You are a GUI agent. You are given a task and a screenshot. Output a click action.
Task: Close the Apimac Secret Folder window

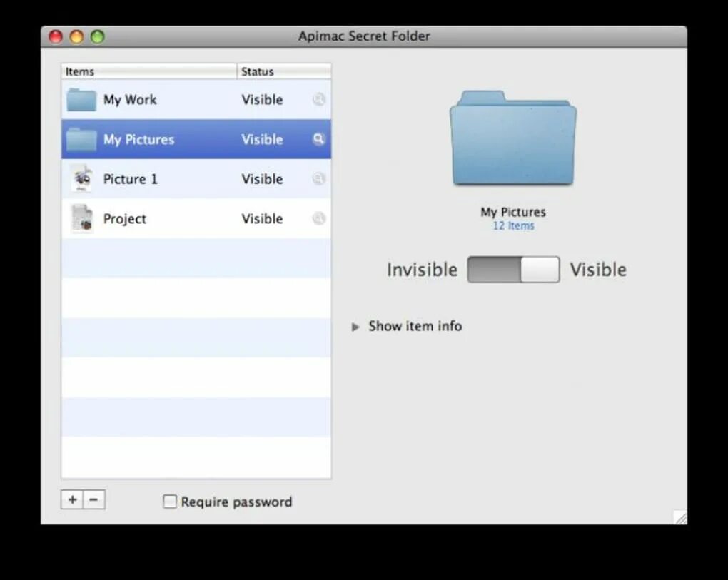[x=56, y=36]
